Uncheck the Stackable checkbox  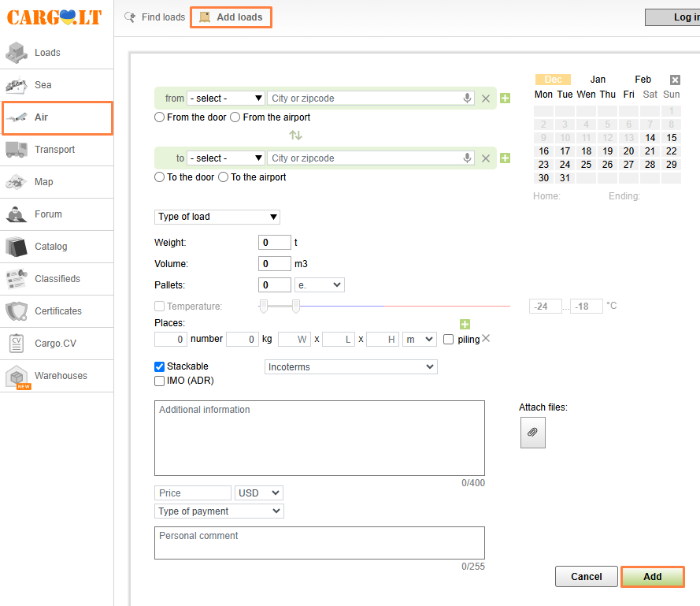tap(159, 366)
